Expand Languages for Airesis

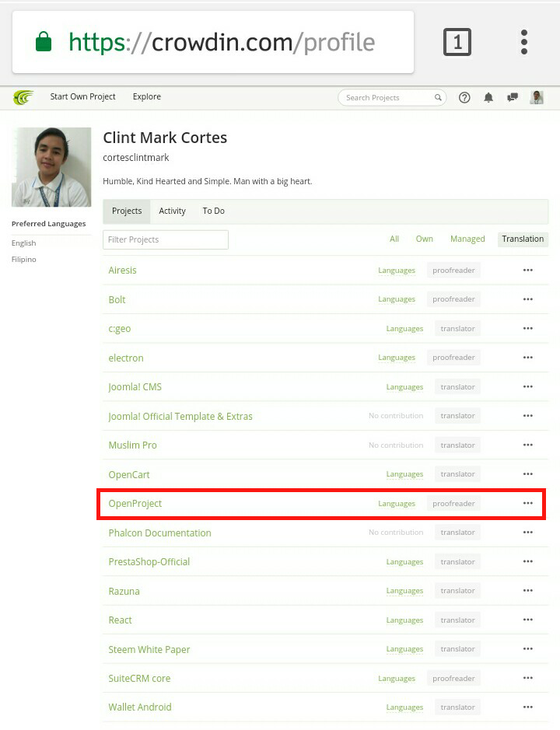[397, 271]
